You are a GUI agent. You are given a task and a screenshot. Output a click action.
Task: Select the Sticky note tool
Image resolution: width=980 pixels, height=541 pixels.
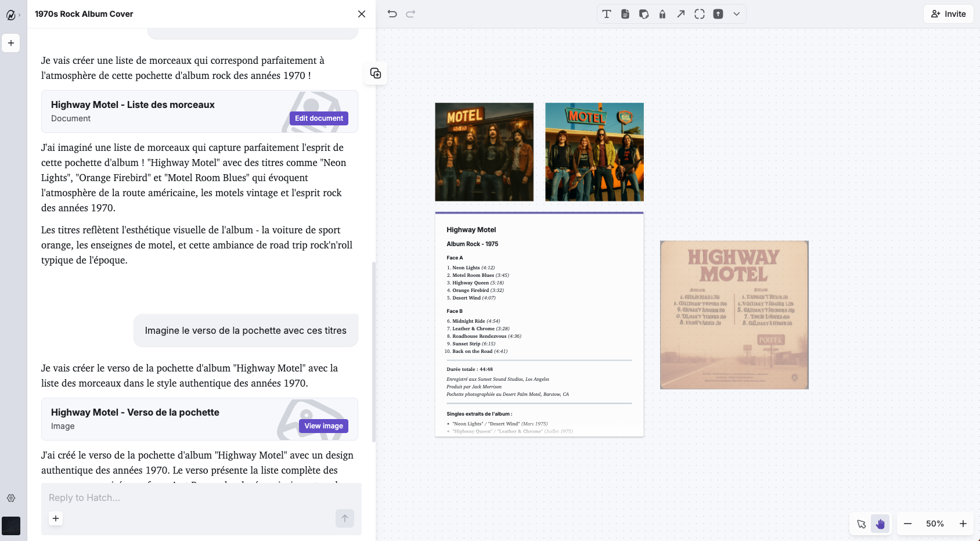644,14
